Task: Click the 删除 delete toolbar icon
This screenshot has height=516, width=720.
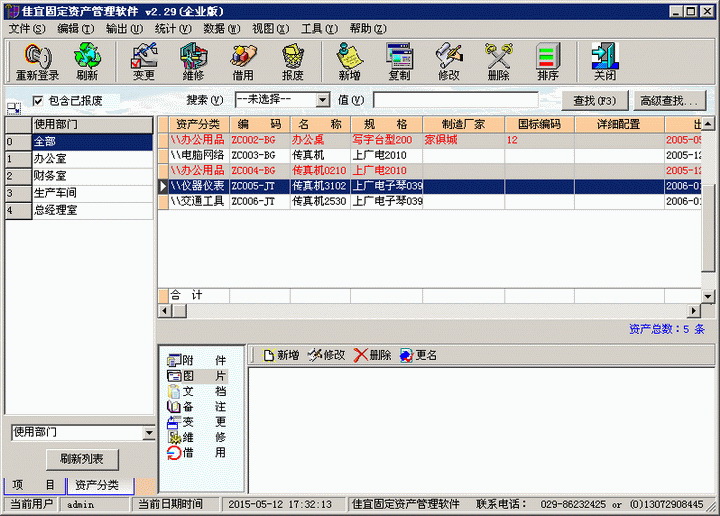Action: (x=499, y=62)
